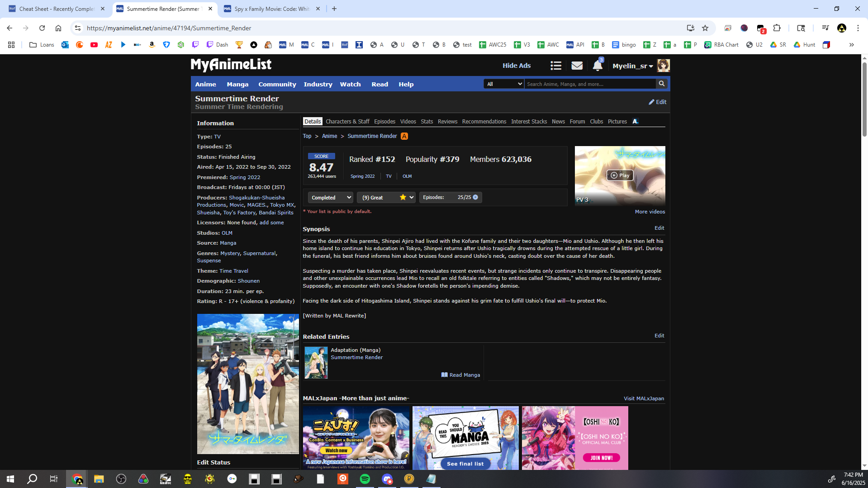868x488 pixels.
Task: Expand the Myelin_sr account menu
Action: click(x=633, y=66)
